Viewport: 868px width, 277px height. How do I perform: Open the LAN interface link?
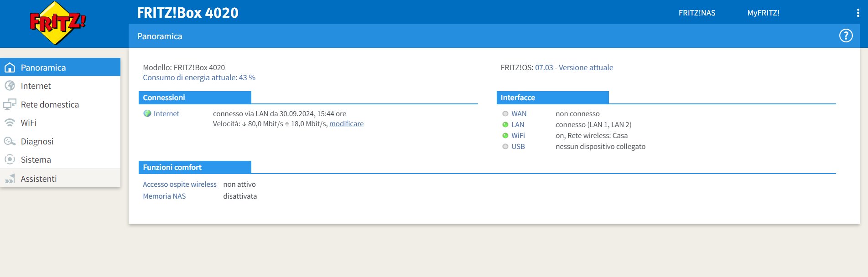coord(518,124)
